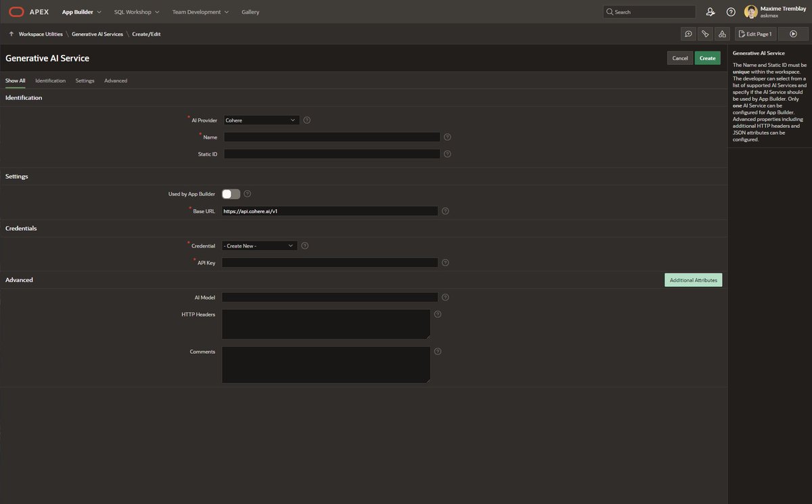
Task: Click the green Create button
Action: tap(708, 58)
